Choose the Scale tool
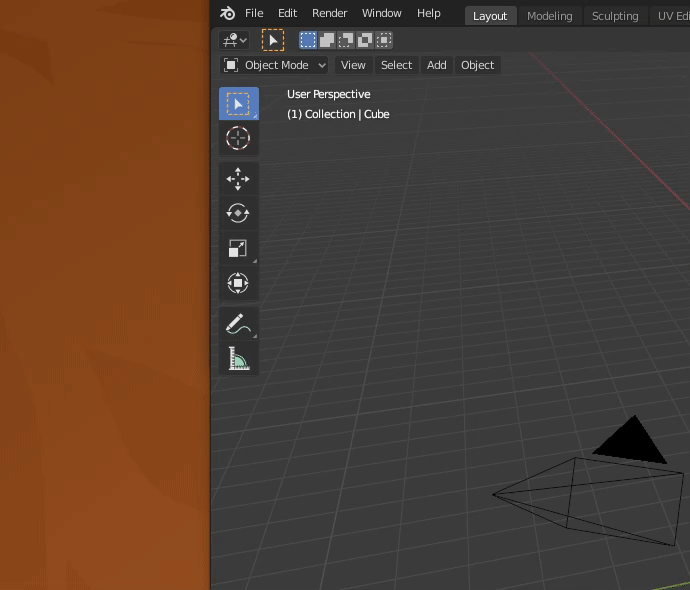This screenshot has height=590, width=690. (x=239, y=248)
